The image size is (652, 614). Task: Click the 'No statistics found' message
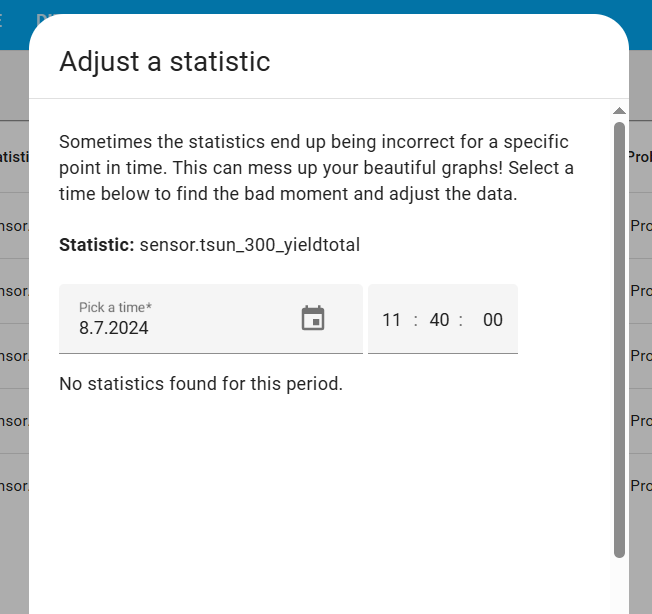[x=201, y=383]
